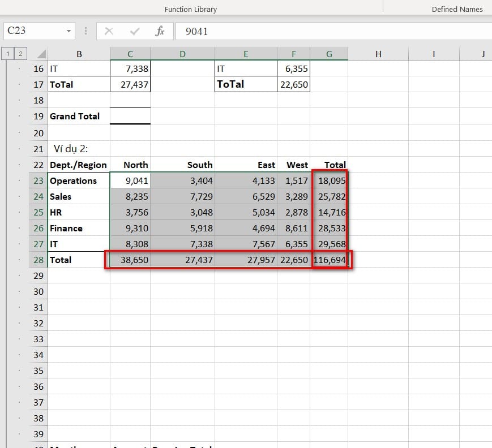Open the Name Box dropdown arrow
The width and height of the screenshot is (492, 448).
(x=69, y=31)
